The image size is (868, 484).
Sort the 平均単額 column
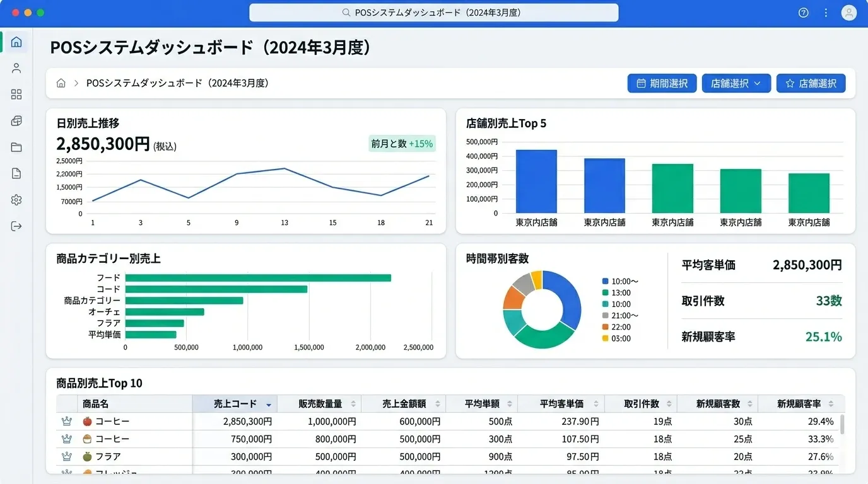tap(510, 404)
